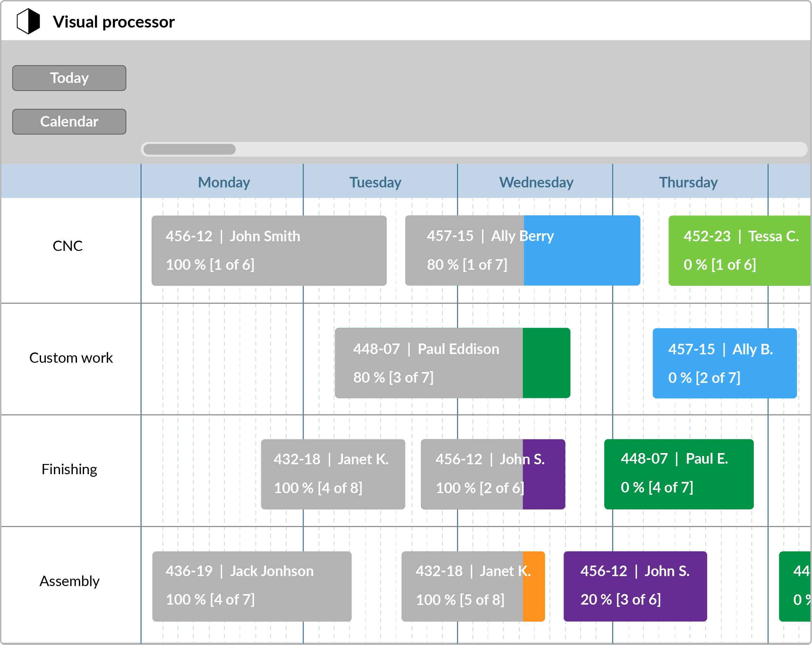Open the 448-07 Paul Eddison task

click(452, 363)
